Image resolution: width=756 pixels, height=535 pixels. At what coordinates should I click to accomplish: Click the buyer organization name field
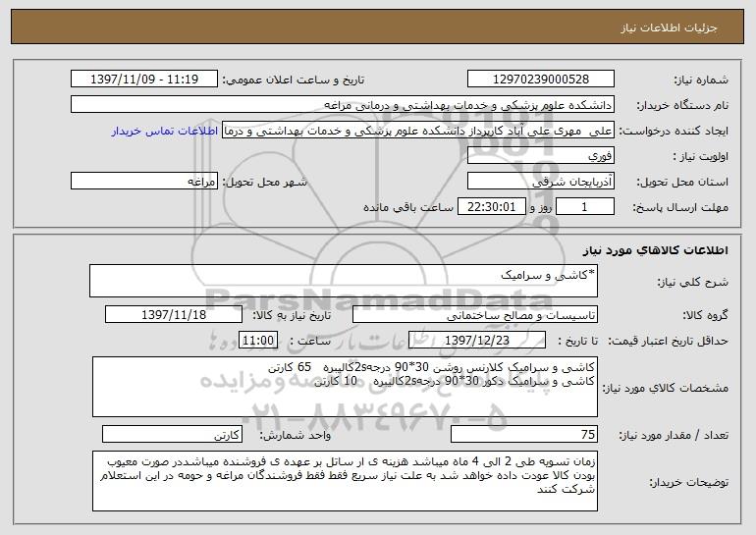coord(343,105)
